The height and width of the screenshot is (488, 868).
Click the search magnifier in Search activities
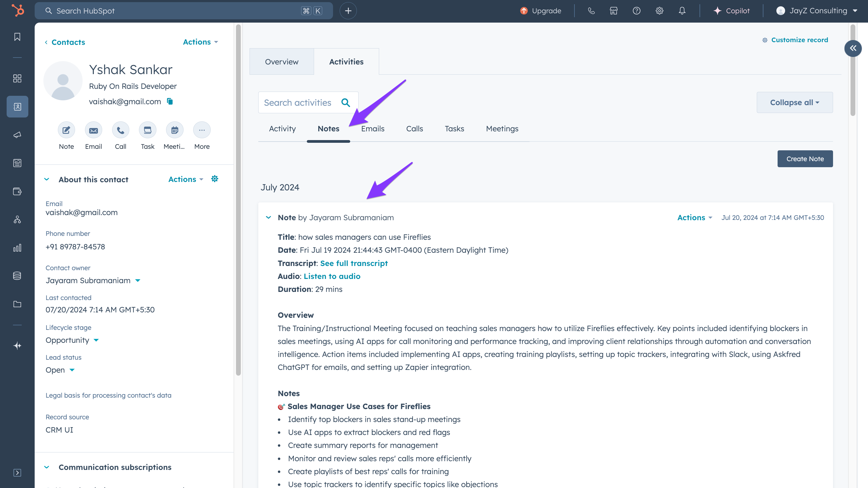click(346, 102)
